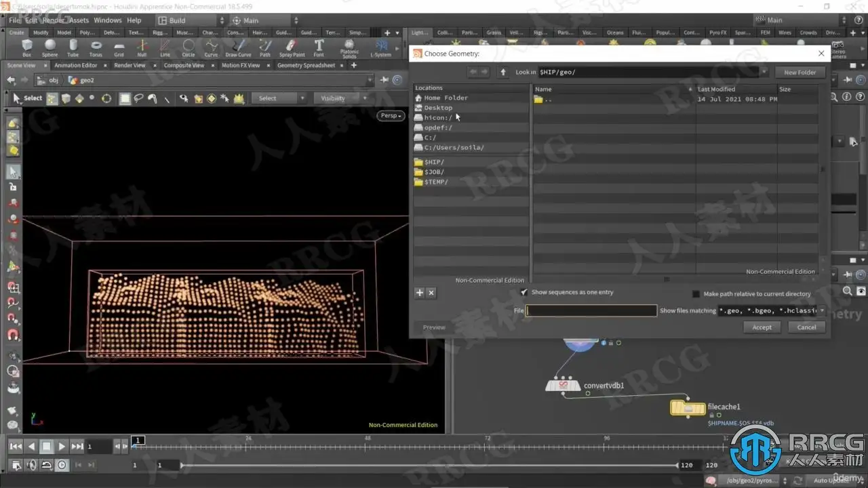868x488 pixels.
Task: Go up one folder level in dialog
Action: point(503,72)
